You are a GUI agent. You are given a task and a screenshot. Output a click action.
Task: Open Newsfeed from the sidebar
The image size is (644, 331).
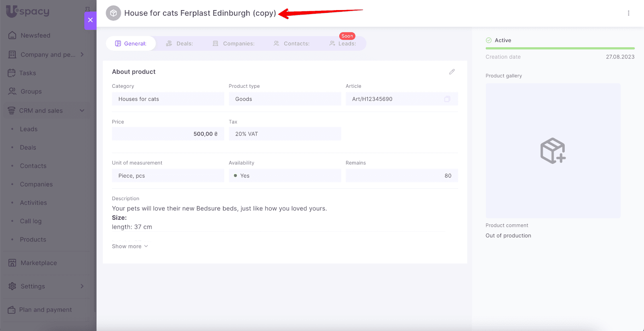(35, 35)
